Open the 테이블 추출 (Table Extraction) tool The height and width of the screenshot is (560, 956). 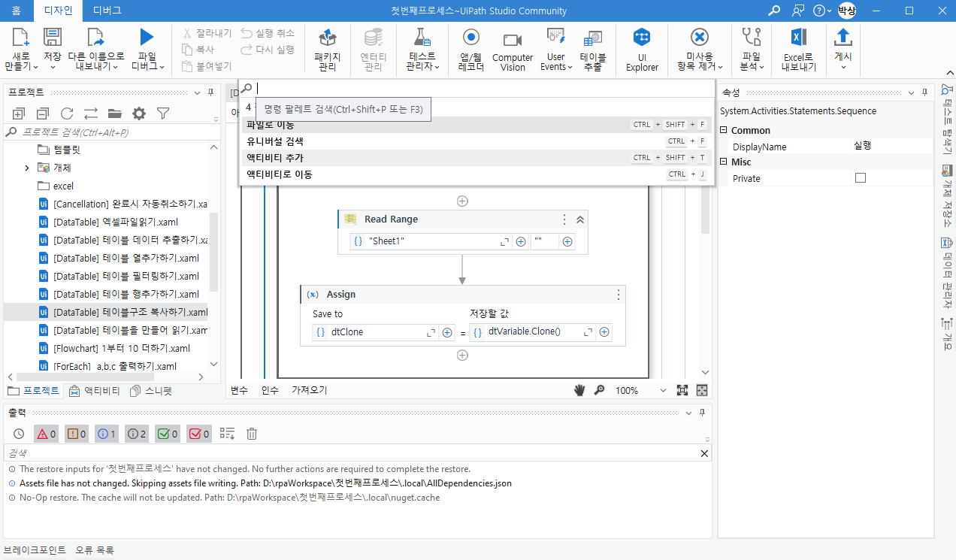pyautogui.click(x=592, y=38)
